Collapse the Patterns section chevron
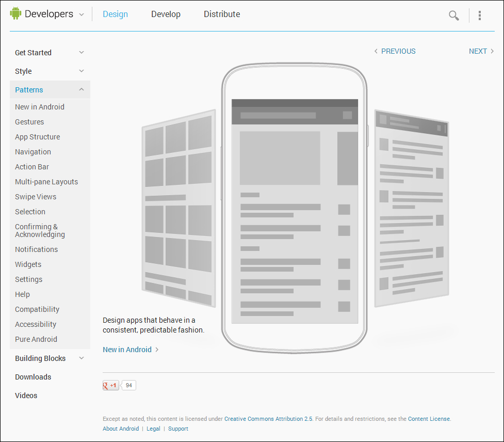The image size is (504, 442). tap(82, 89)
